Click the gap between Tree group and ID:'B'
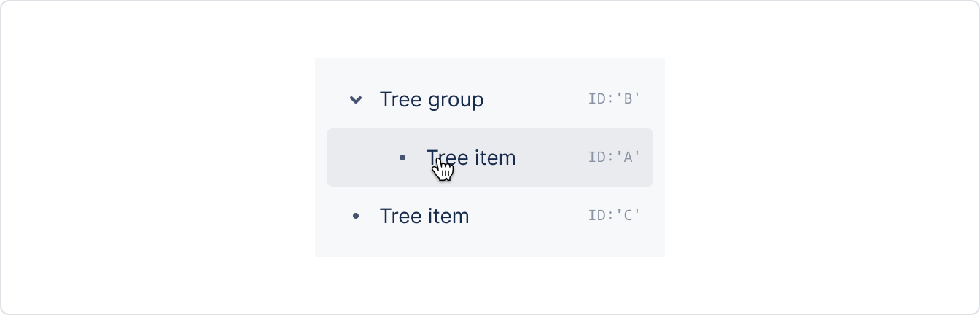This screenshot has height=315, width=980. [536, 99]
